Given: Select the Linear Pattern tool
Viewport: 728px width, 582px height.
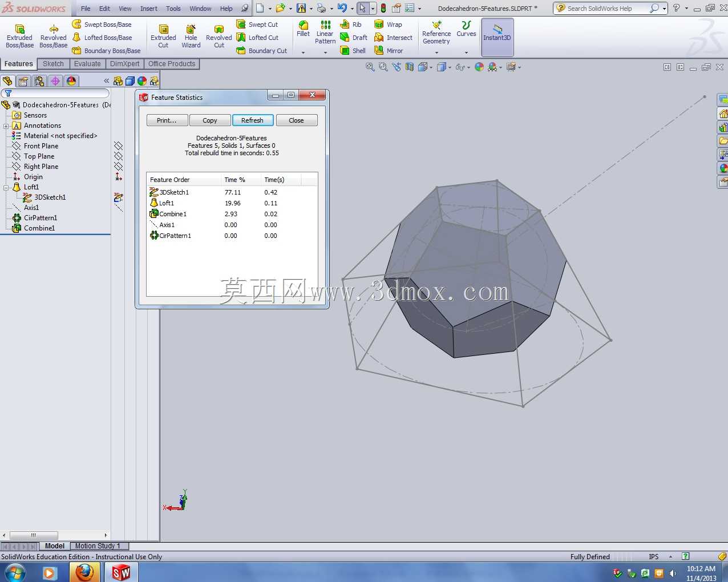Looking at the screenshot, I should point(325,32).
